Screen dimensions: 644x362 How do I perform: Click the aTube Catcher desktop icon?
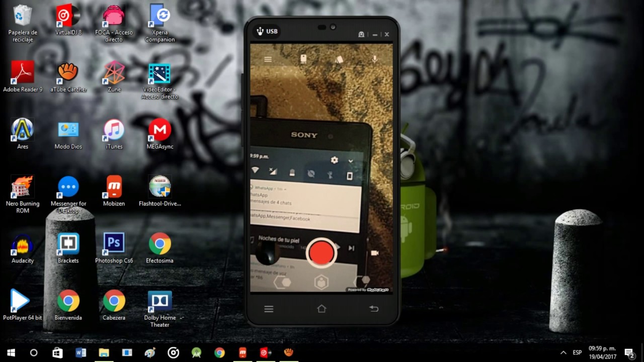68,77
